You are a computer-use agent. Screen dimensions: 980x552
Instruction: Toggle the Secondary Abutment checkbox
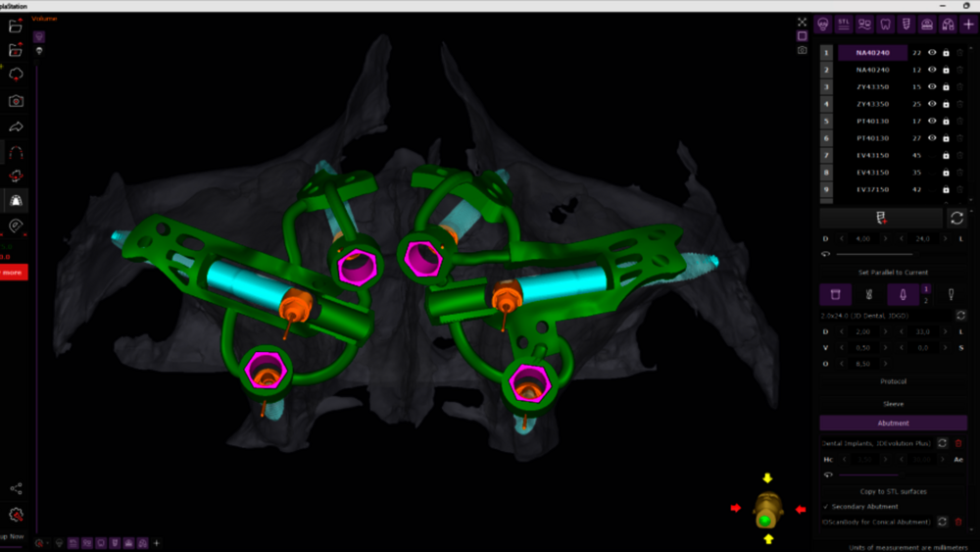(825, 506)
